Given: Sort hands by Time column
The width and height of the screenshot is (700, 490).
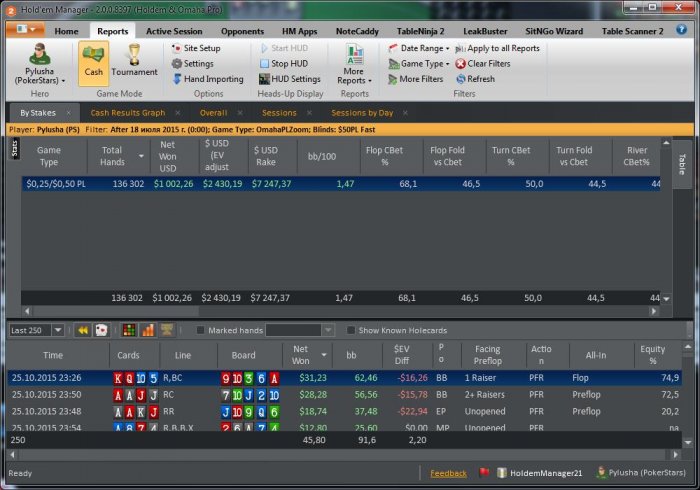Looking at the screenshot, I should point(58,355).
